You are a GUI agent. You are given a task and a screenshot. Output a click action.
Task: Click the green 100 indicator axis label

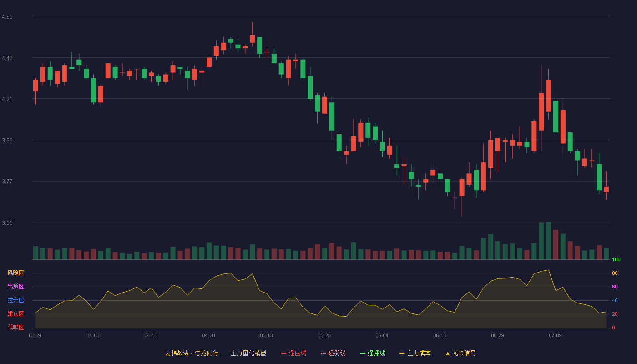click(x=617, y=260)
